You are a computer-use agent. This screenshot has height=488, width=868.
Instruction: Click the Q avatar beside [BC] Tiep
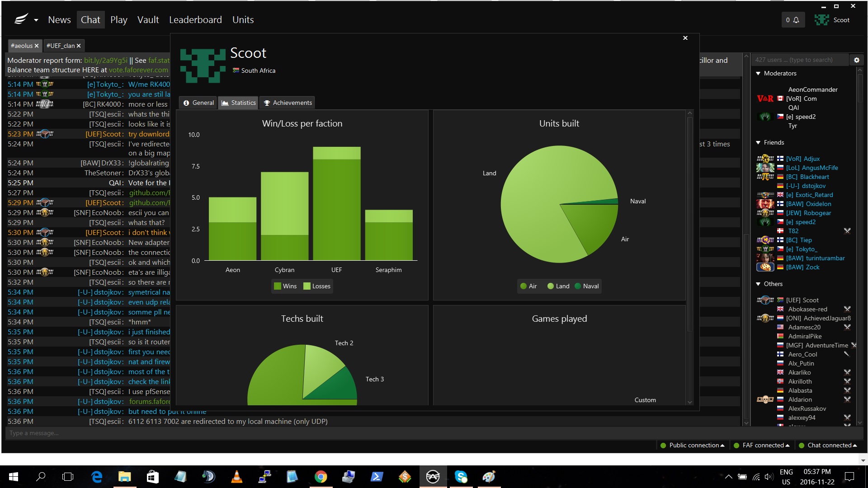(765, 240)
